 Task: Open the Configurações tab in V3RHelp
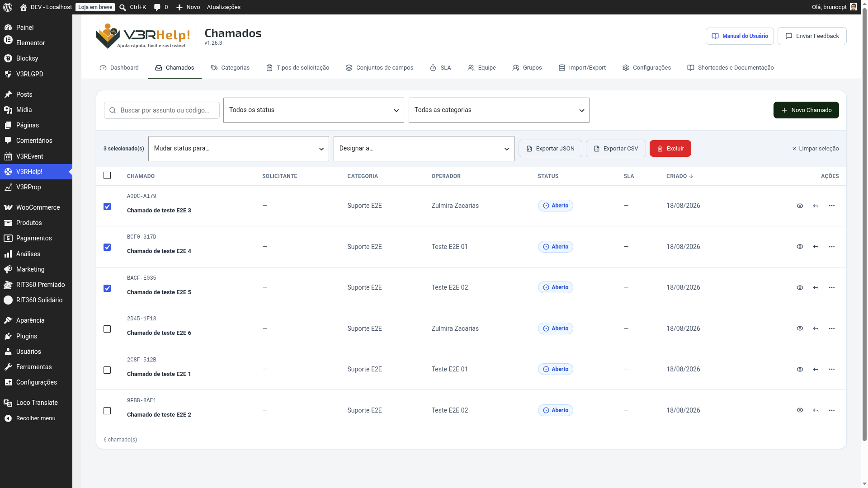tap(646, 68)
